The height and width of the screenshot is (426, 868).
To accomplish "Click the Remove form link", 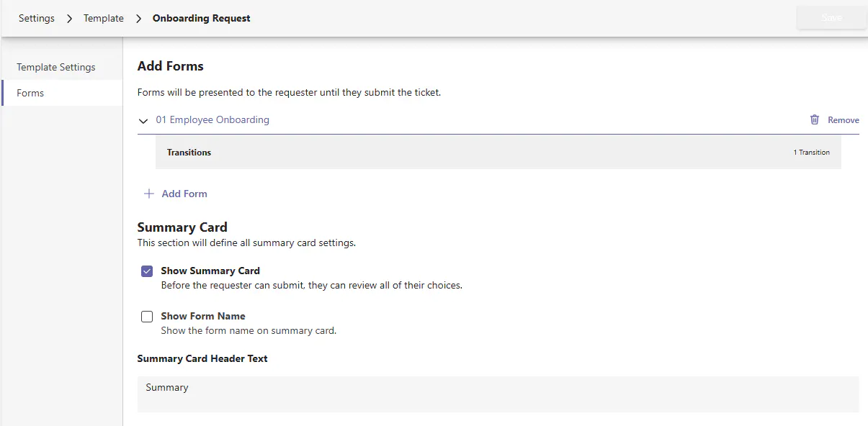I will tap(843, 120).
